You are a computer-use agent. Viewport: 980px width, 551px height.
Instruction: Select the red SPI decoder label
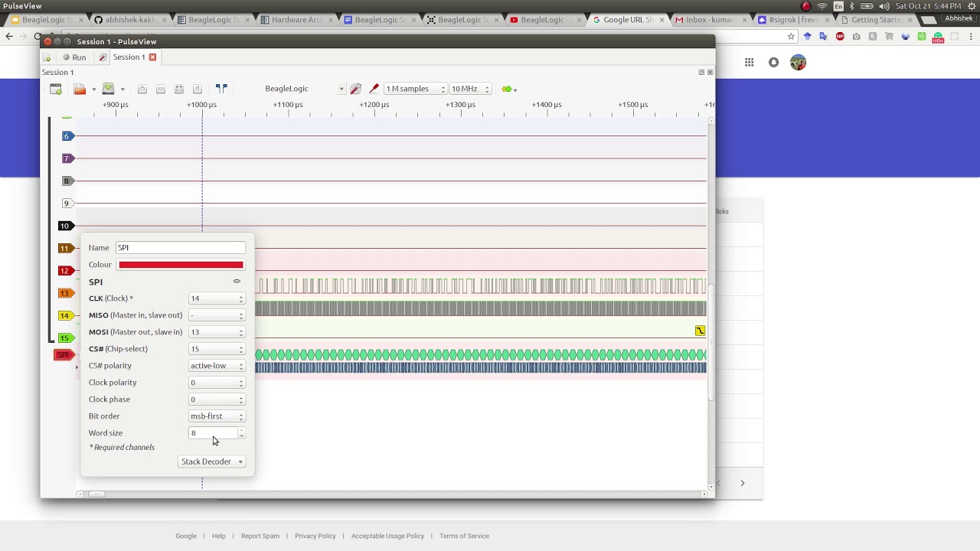click(64, 355)
